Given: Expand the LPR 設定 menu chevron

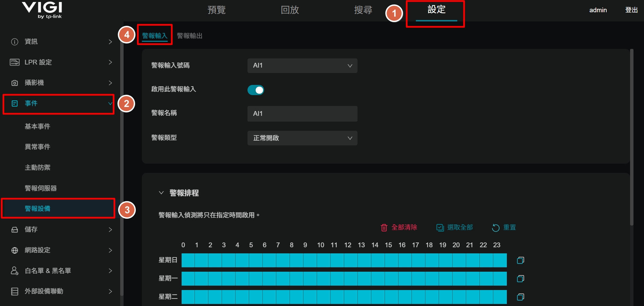Looking at the screenshot, I should click(110, 62).
